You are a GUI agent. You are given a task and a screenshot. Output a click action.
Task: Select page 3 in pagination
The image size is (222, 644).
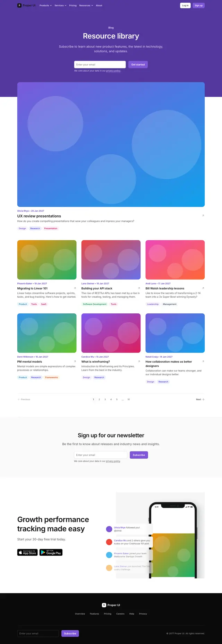105,400
